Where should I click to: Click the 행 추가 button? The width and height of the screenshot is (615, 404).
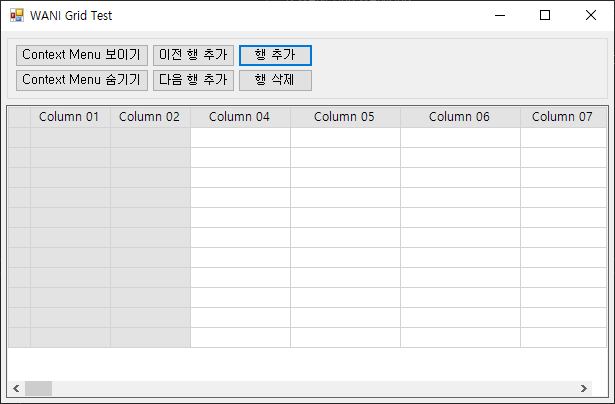(275, 55)
